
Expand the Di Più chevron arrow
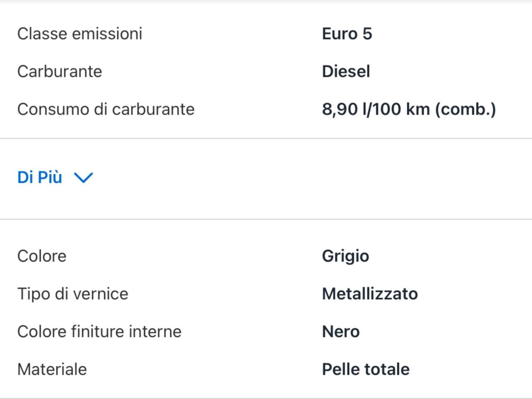84,178
